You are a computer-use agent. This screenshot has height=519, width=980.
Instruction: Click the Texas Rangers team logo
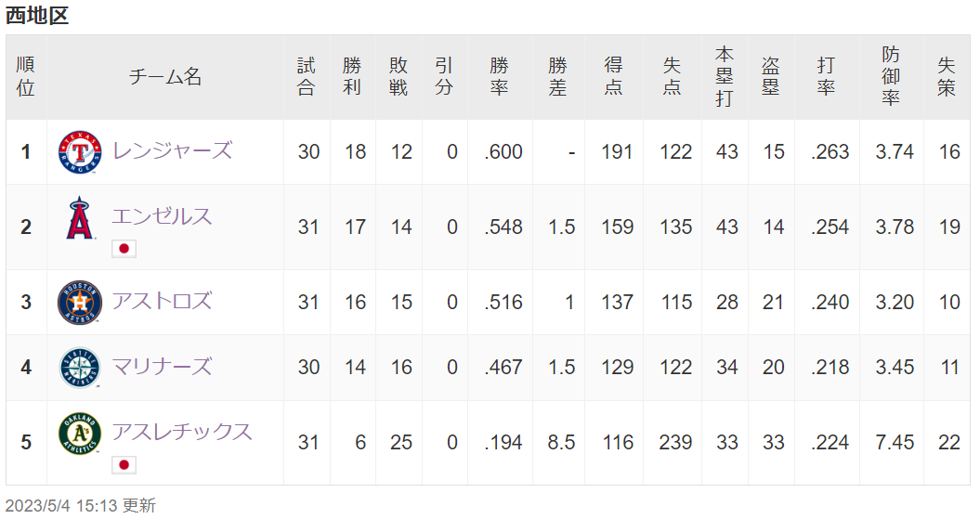click(79, 152)
